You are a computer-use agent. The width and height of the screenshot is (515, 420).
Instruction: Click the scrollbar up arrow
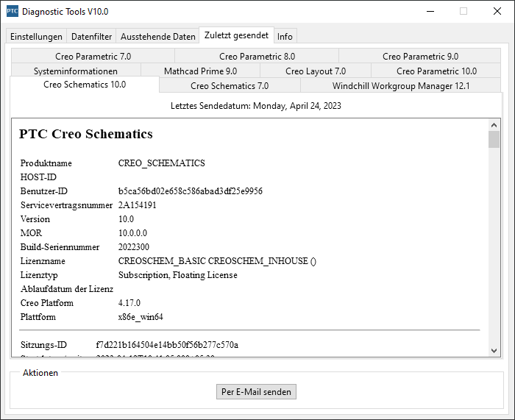pos(494,125)
